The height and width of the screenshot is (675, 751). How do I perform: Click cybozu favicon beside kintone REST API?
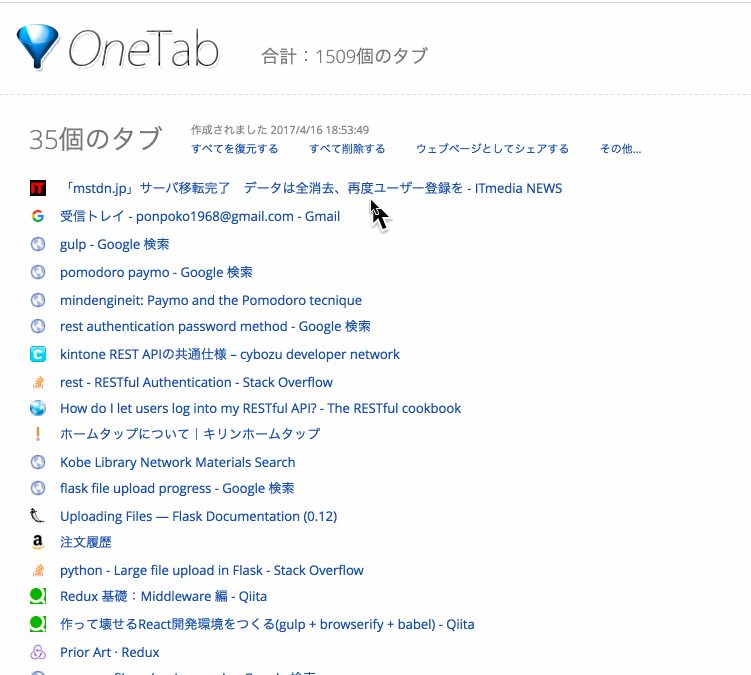point(38,354)
